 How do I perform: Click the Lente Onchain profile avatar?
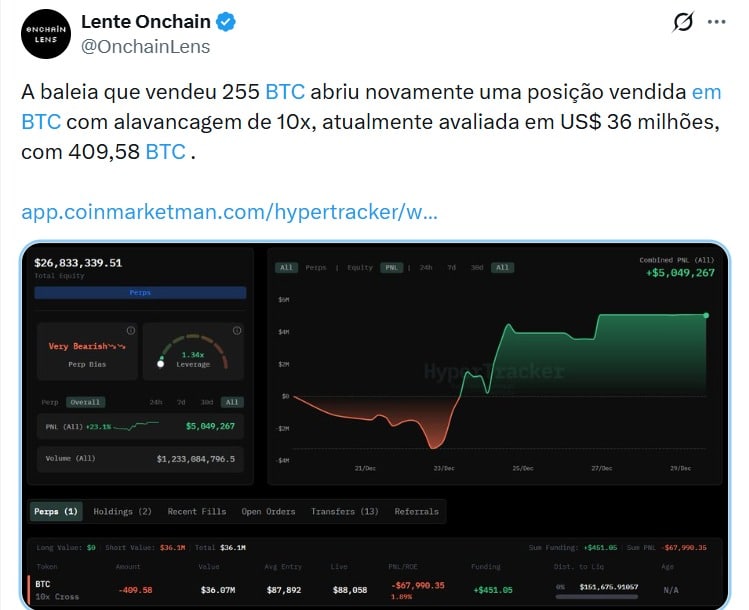[47, 33]
